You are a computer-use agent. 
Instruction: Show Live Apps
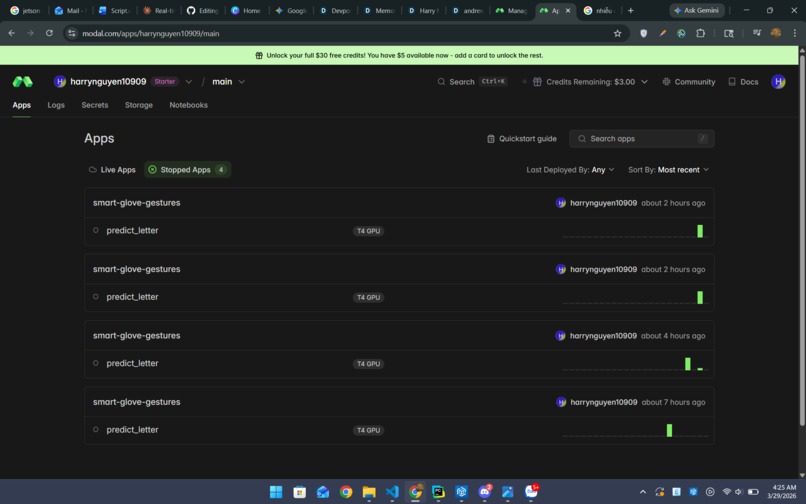pos(112,170)
